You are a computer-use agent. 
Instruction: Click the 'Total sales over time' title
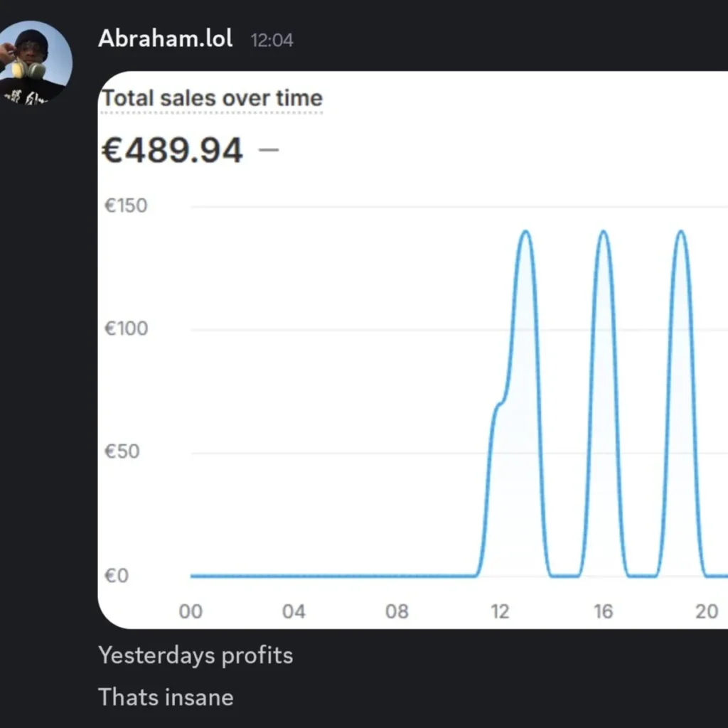point(212,98)
